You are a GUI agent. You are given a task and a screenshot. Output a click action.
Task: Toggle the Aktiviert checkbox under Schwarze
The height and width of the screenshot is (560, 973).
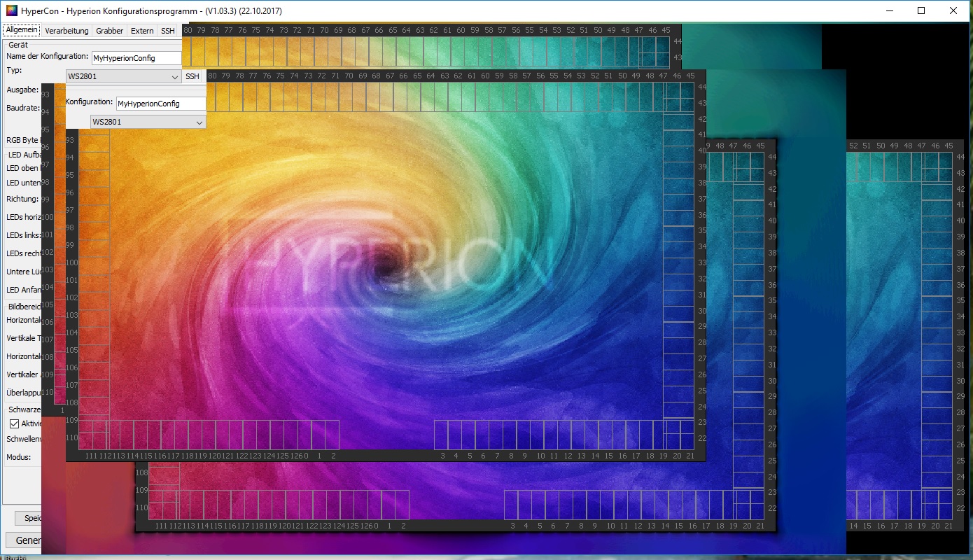(x=14, y=423)
